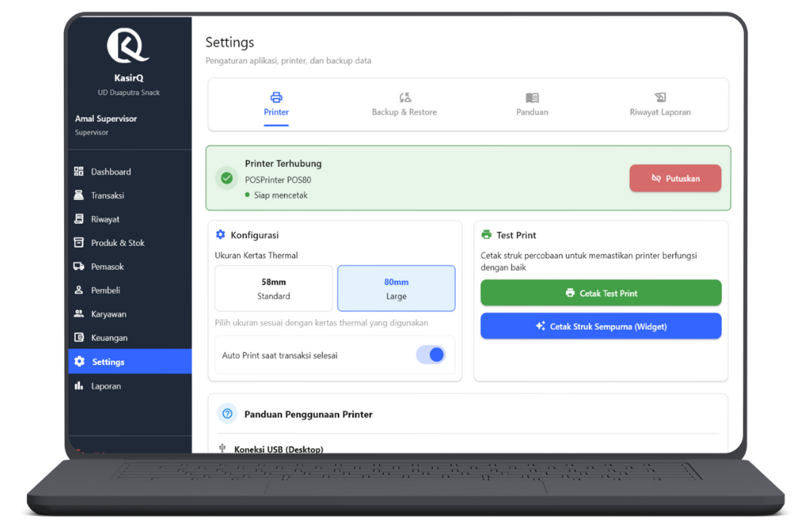Click the Riwayat receipt icon
The height and width of the screenshot is (522, 812).
(x=79, y=219)
